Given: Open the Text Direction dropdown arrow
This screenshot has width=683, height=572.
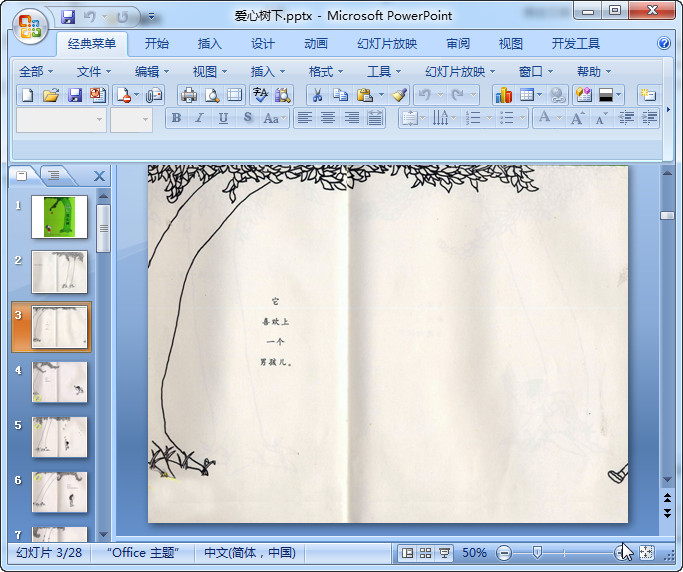Looking at the screenshot, I should (454, 118).
